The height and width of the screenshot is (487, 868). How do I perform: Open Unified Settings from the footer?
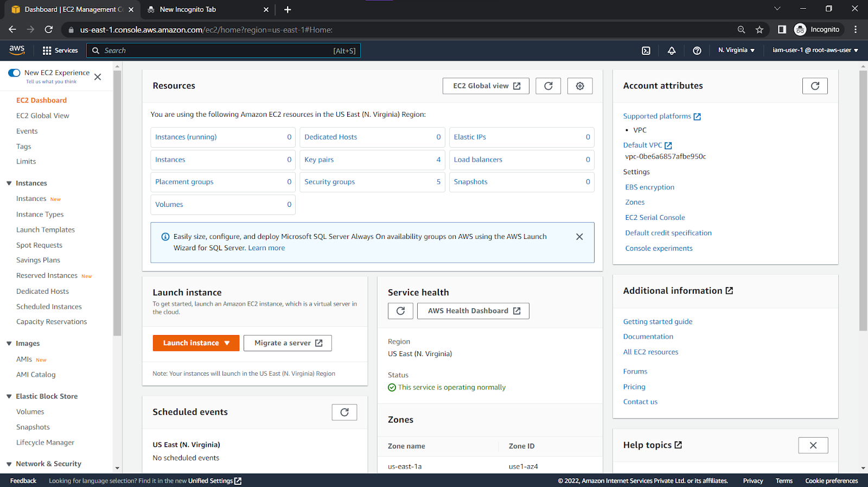(215, 481)
